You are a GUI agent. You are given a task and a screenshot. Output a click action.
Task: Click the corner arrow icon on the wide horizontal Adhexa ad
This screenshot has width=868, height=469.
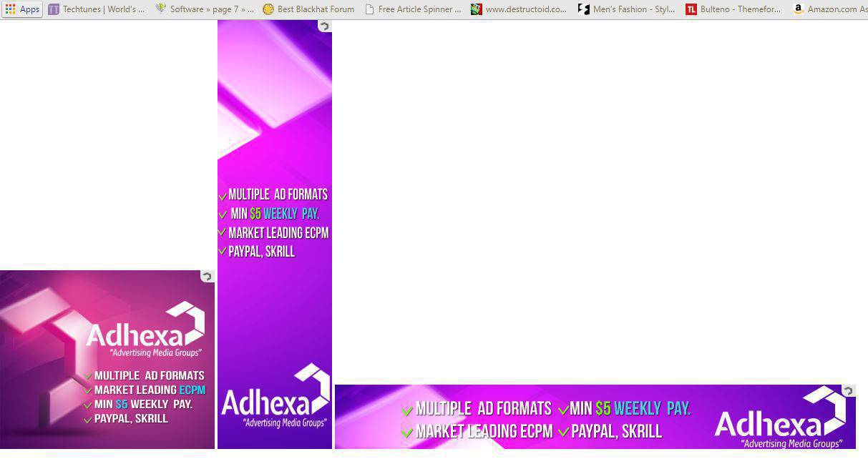click(848, 391)
